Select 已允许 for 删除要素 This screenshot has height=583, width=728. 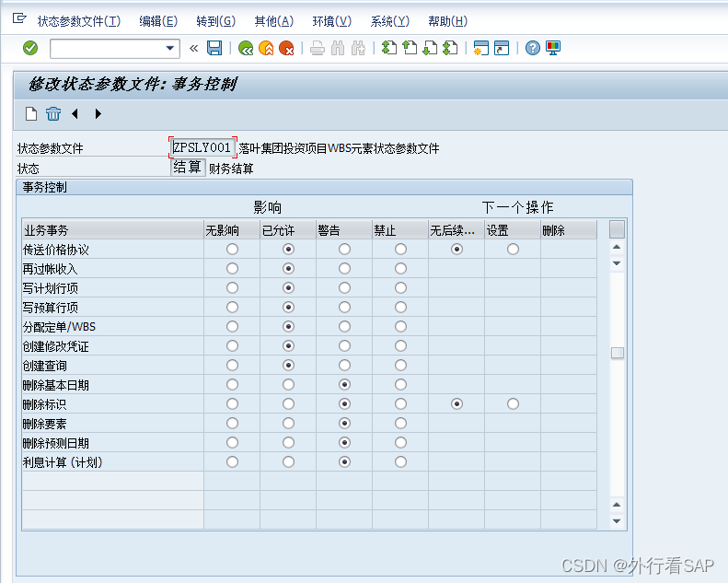click(x=288, y=424)
